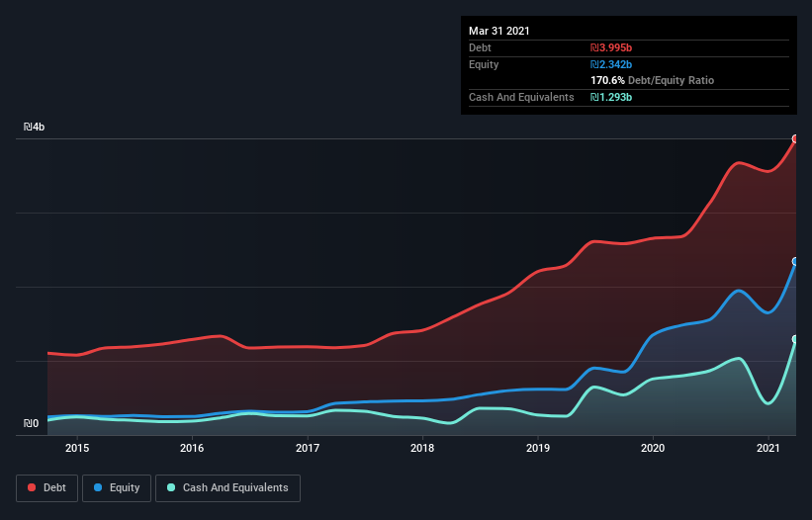Viewport: 812px width, 520px height.
Task: Click the Debt label in tooltip
Action: [480, 47]
